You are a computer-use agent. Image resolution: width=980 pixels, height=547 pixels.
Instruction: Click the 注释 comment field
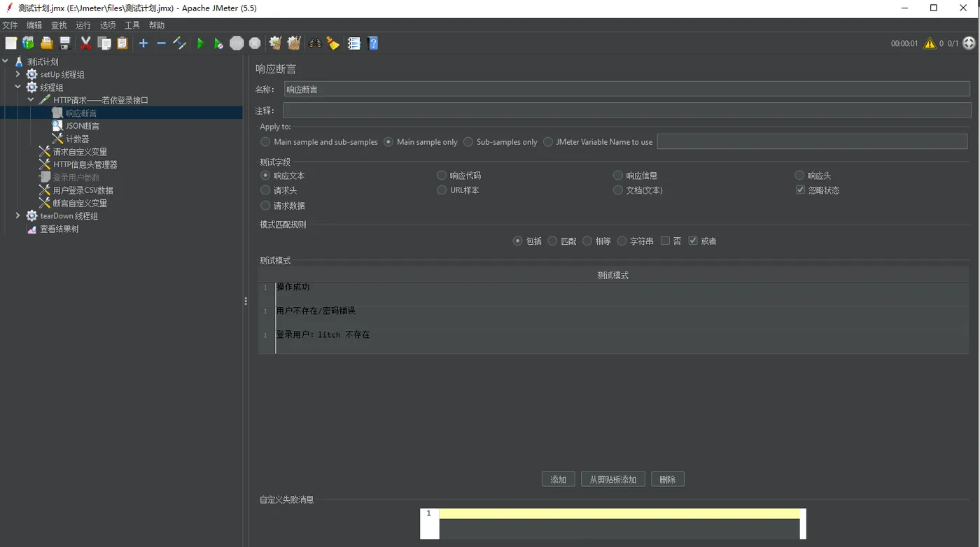coord(627,111)
